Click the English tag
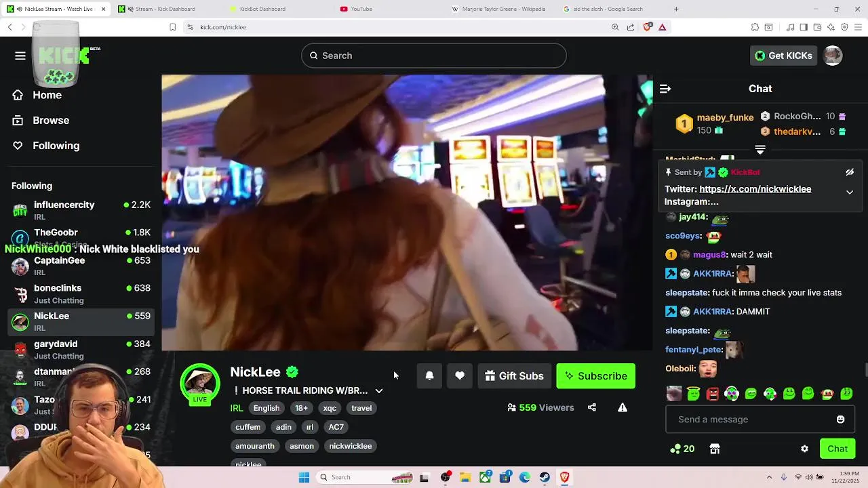Image resolution: width=868 pixels, height=488 pixels. (267, 408)
